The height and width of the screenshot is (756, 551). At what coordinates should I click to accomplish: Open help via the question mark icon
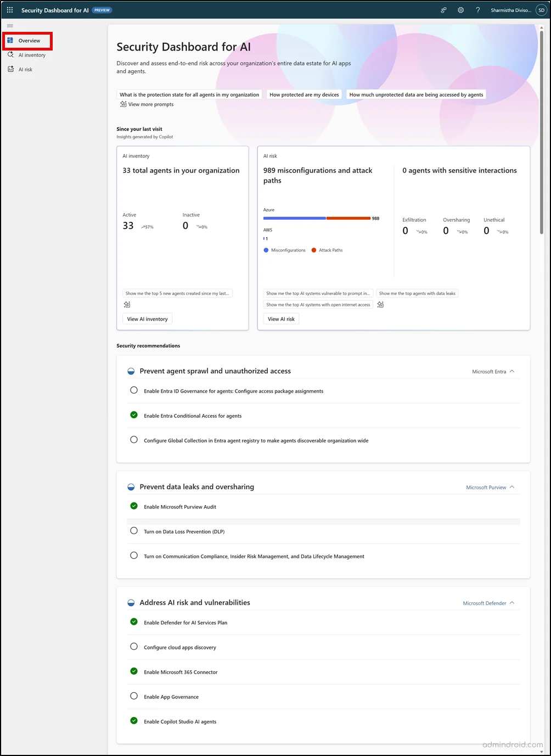477,10
